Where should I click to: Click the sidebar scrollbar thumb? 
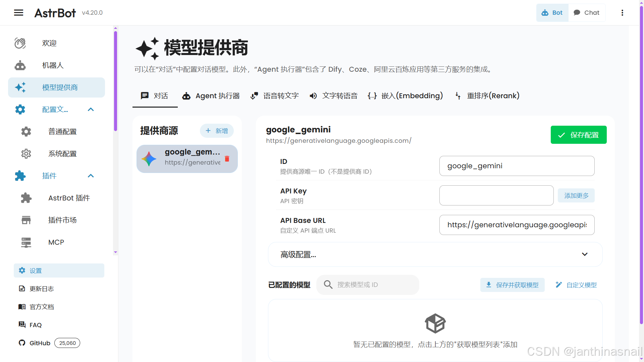115,80
